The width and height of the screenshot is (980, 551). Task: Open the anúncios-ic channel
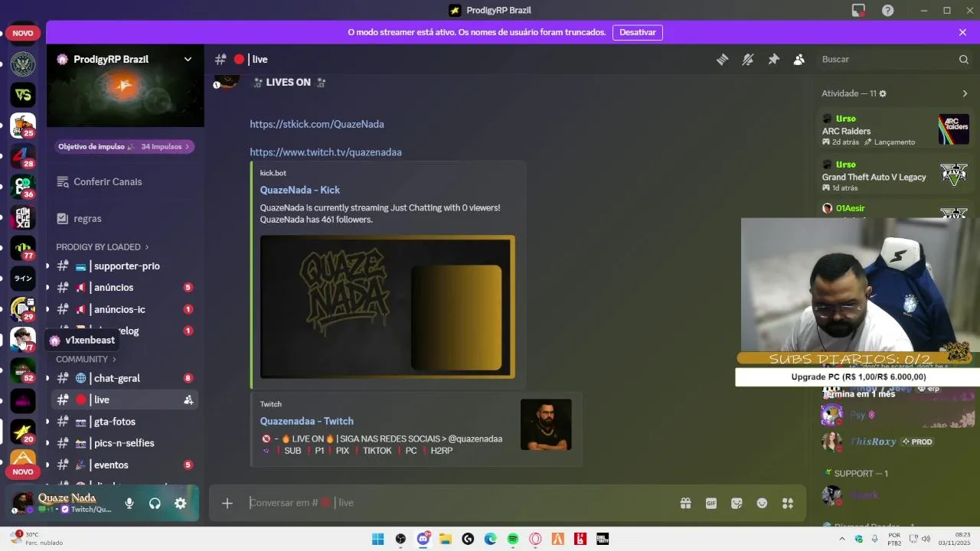click(125, 309)
